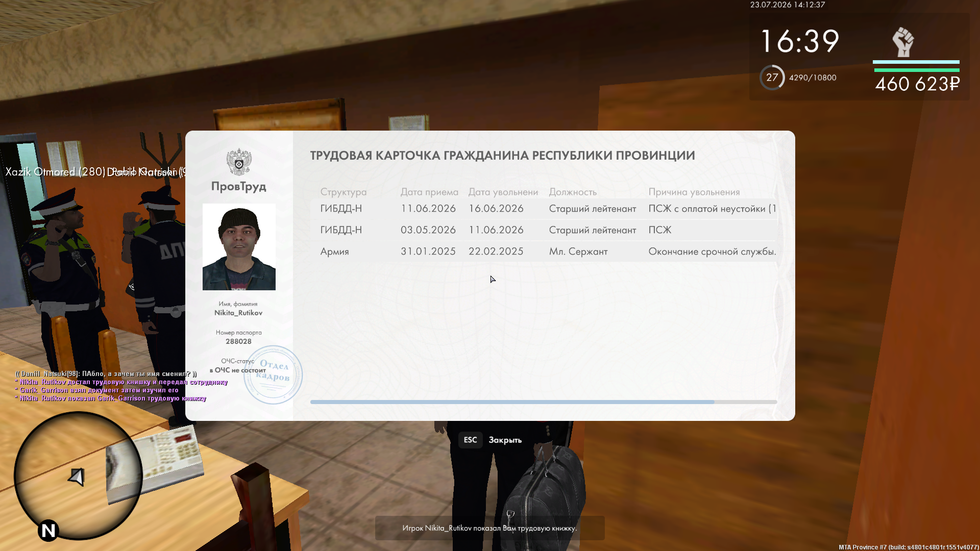Click the player arrow on the minimap

[x=77, y=477]
